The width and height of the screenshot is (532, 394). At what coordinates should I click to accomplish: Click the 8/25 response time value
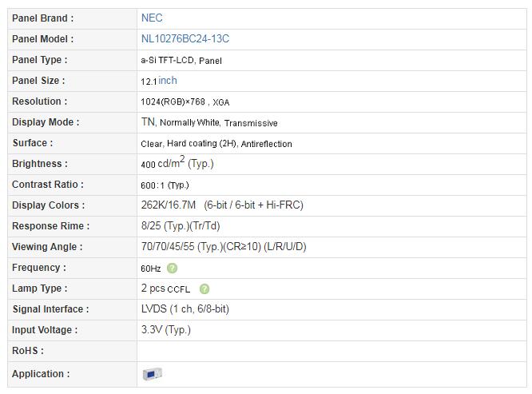click(151, 225)
